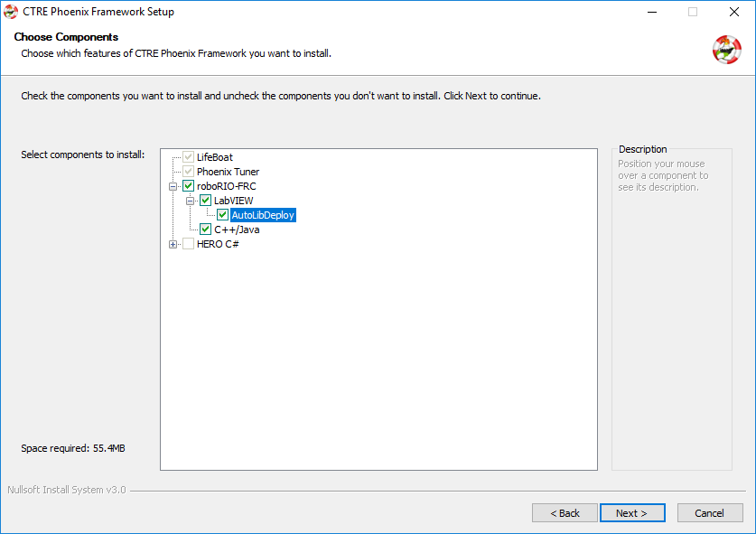Click Next to continue setup
The height and width of the screenshot is (534, 756).
[632, 513]
